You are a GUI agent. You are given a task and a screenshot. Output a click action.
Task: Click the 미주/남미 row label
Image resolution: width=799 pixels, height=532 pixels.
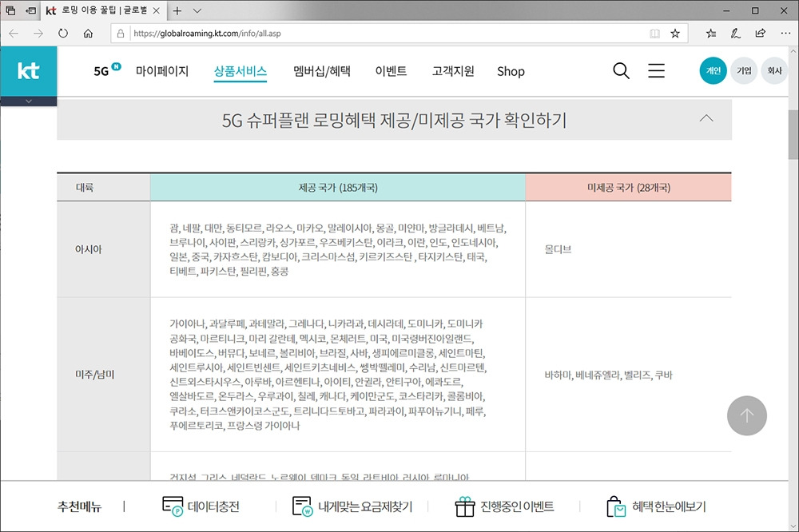95,375
